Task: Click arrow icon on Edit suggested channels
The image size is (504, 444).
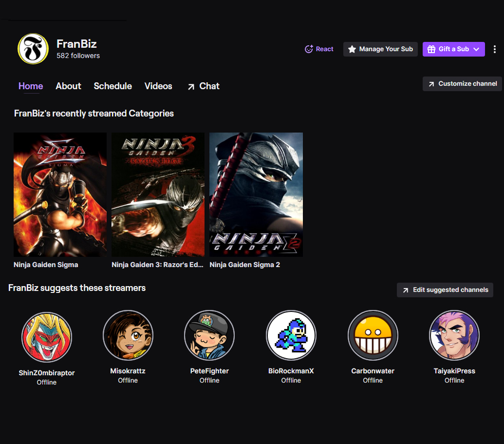Action: [406, 290]
